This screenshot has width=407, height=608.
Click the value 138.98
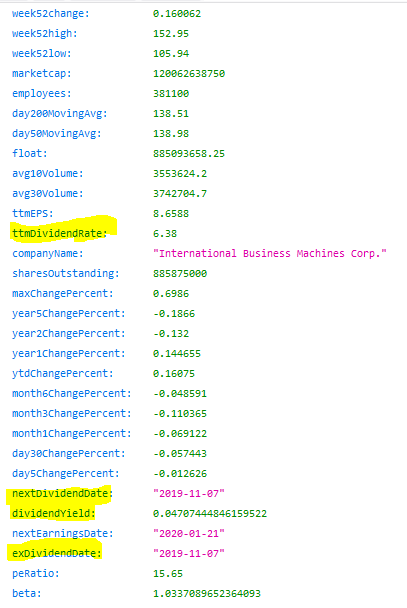point(171,133)
